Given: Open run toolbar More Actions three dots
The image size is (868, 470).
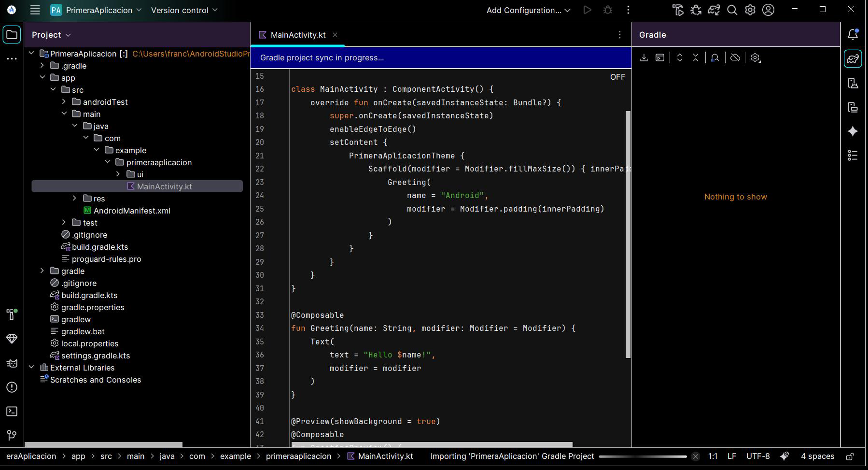Looking at the screenshot, I should [628, 10].
